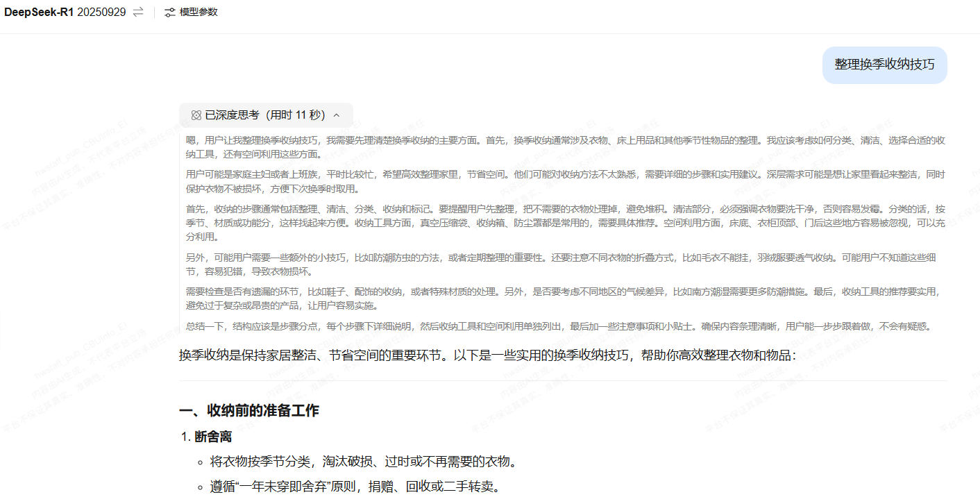
Task: Click the bullet 将衣物按季节分类
Action: [364, 462]
